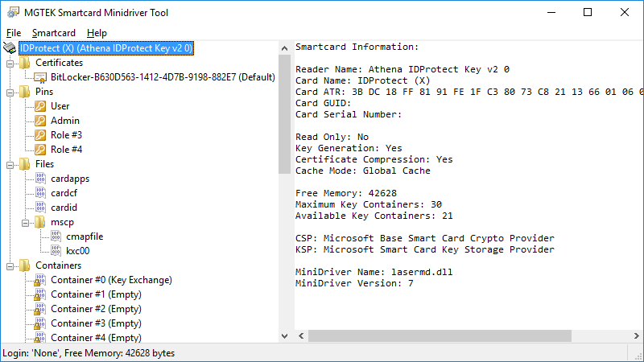Image resolution: width=644 pixels, height=362 pixels.
Task: Select the BitLocker certificate icon
Action: tap(40, 77)
